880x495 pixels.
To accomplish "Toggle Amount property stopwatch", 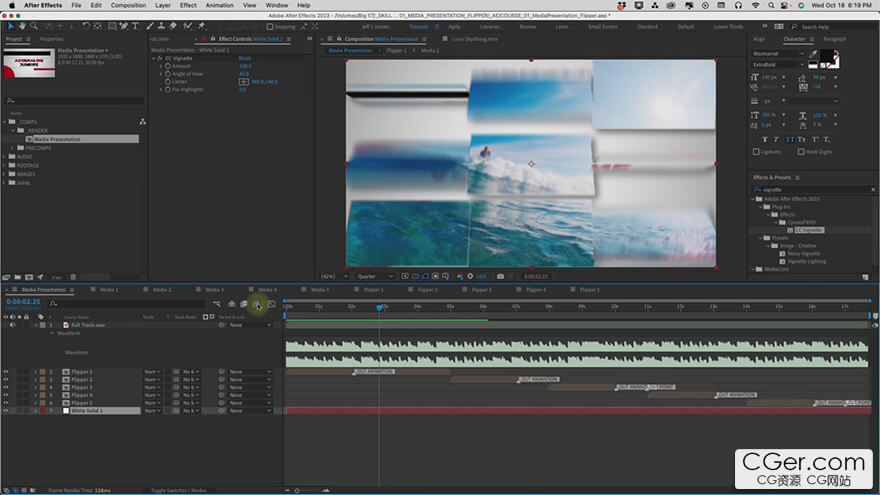I will (168, 66).
